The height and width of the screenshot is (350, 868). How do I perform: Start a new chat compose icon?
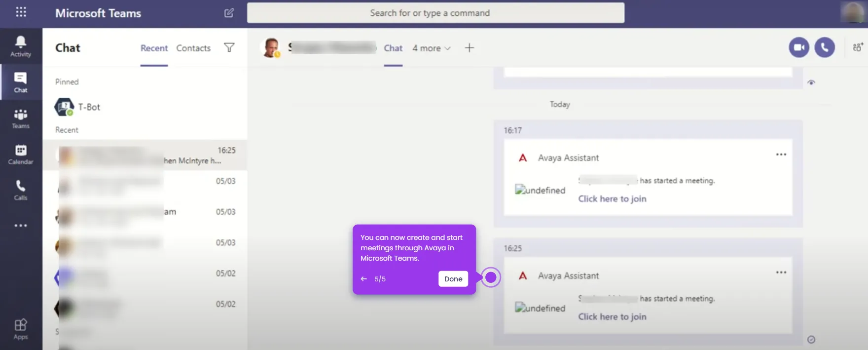pyautogui.click(x=229, y=13)
